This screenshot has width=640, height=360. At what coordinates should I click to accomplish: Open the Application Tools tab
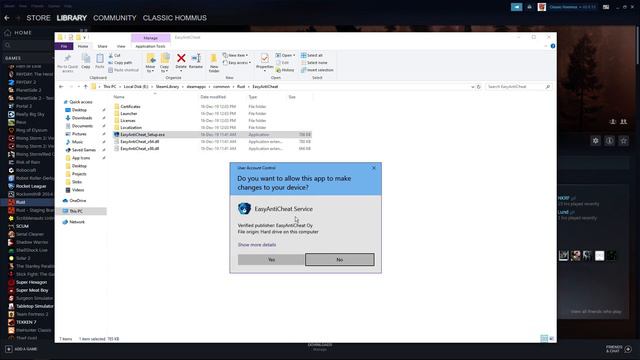pyautogui.click(x=150, y=47)
